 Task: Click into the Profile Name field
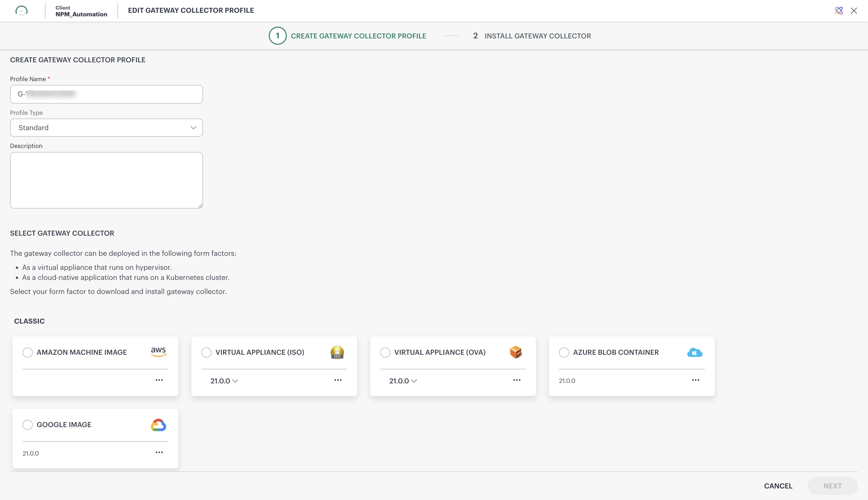[106, 94]
